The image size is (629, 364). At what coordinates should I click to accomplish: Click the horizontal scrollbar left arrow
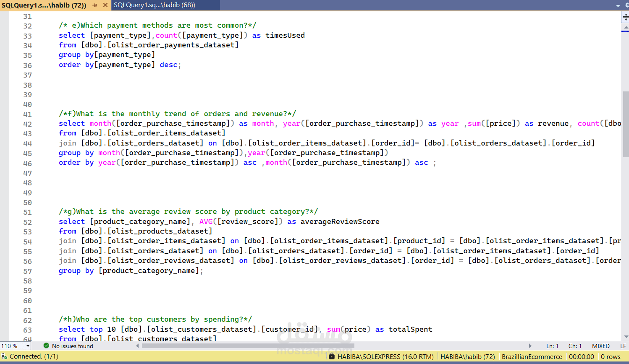point(138,346)
